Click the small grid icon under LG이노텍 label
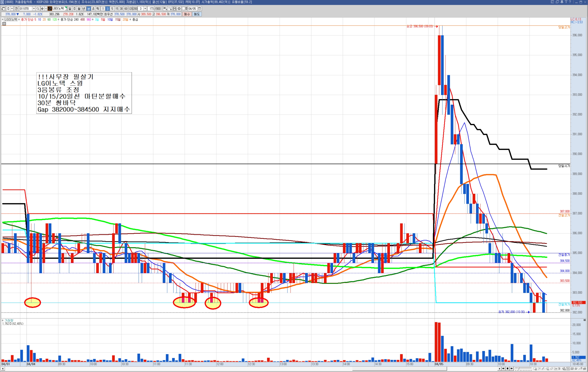 tap(4, 24)
